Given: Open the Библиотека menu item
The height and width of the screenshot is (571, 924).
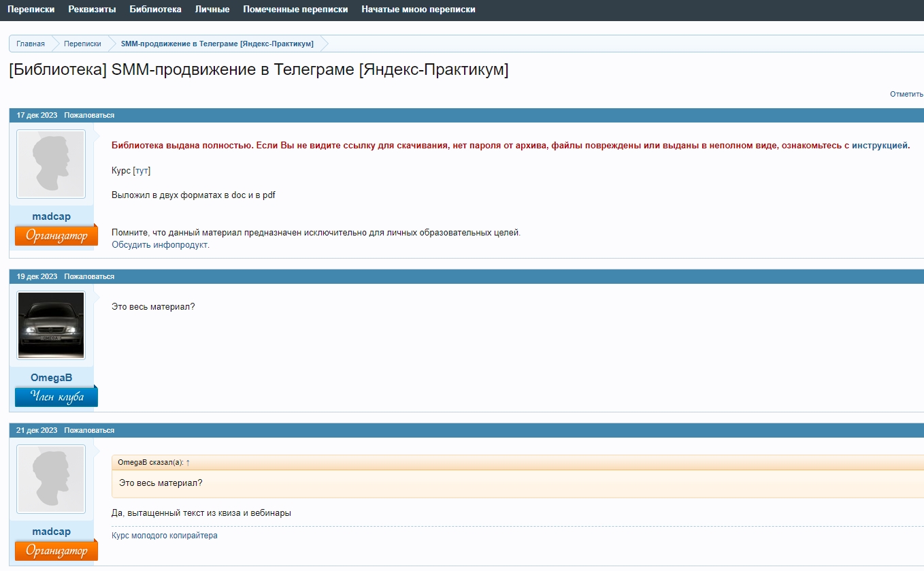Looking at the screenshot, I should [155, 10].
